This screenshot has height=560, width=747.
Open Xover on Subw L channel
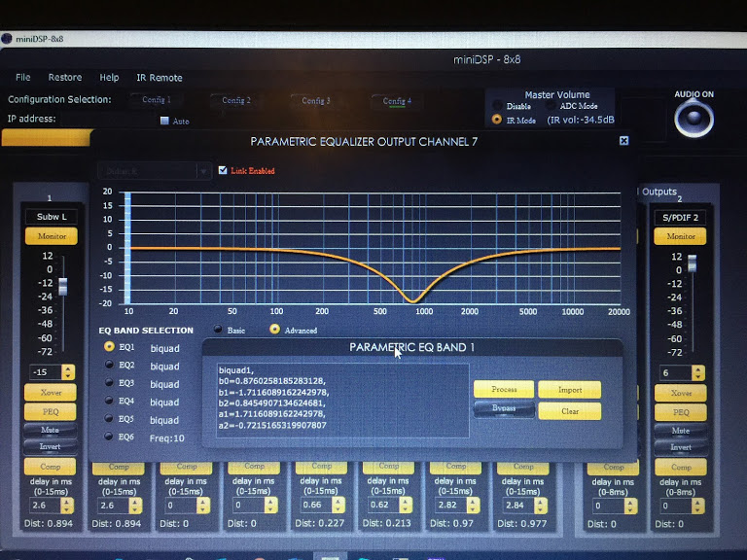[x=51, y=393]
